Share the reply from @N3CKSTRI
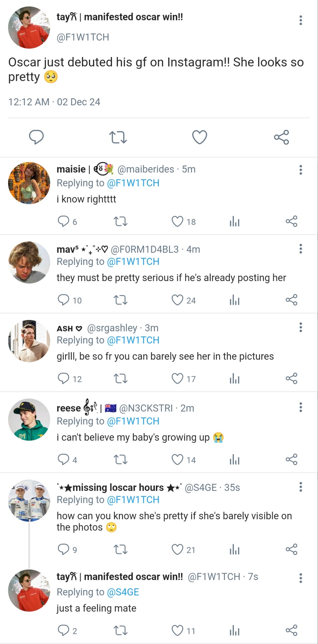This screenshot has height=644, width=318. [291, 459]
